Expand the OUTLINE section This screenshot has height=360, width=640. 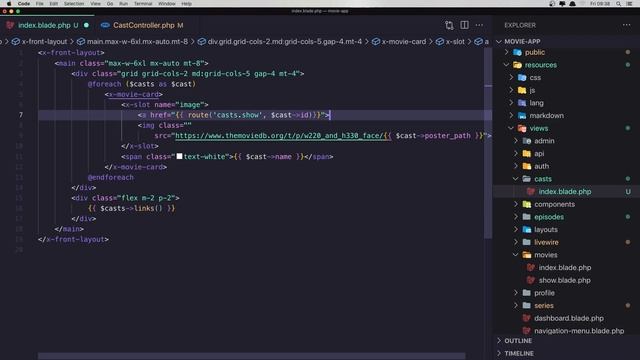(x=518, y=340)
